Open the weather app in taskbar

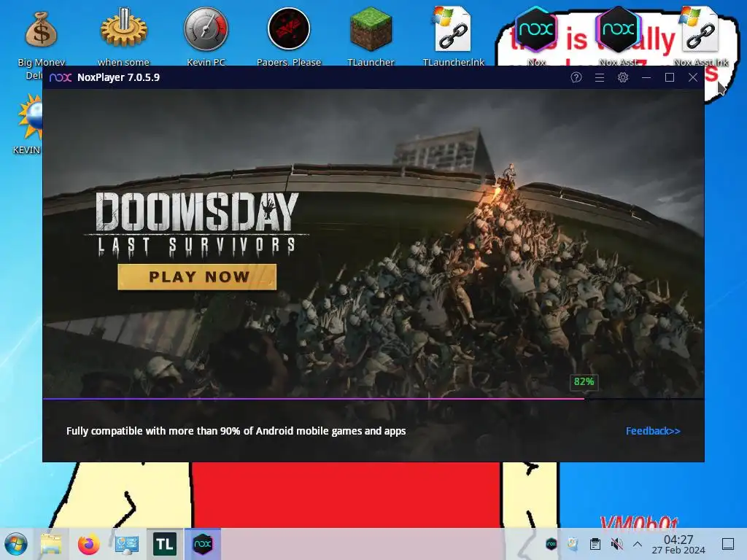coord(126,544)
